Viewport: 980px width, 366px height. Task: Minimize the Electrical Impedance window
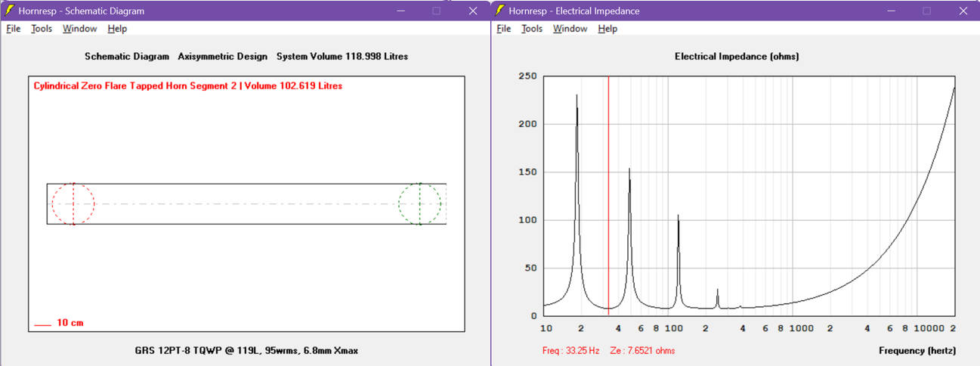point(891,11)
